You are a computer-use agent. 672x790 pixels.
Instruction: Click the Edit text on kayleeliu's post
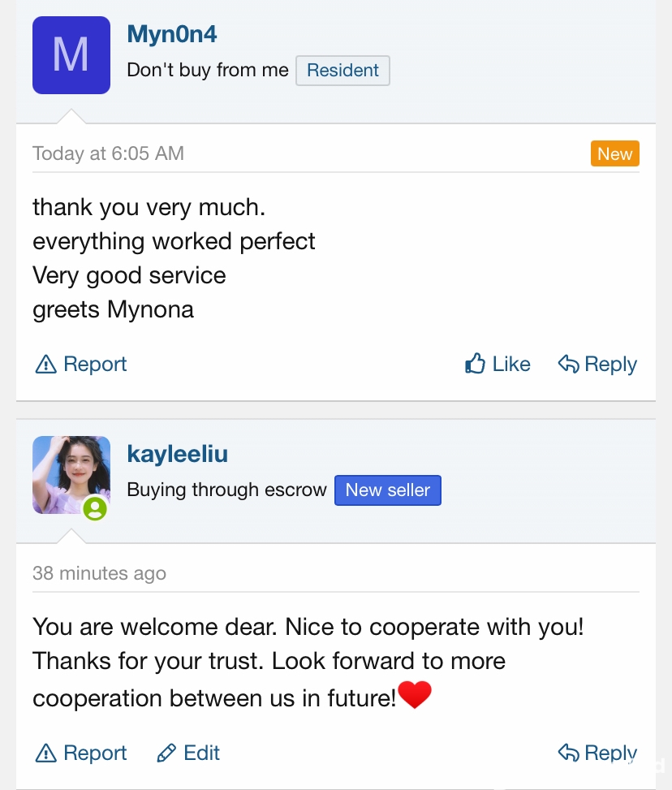201,753
